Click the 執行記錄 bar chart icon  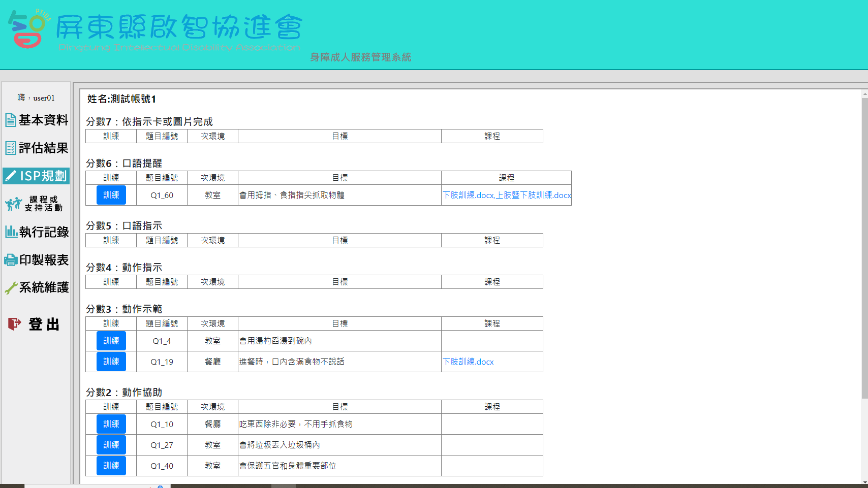(11, 232)
